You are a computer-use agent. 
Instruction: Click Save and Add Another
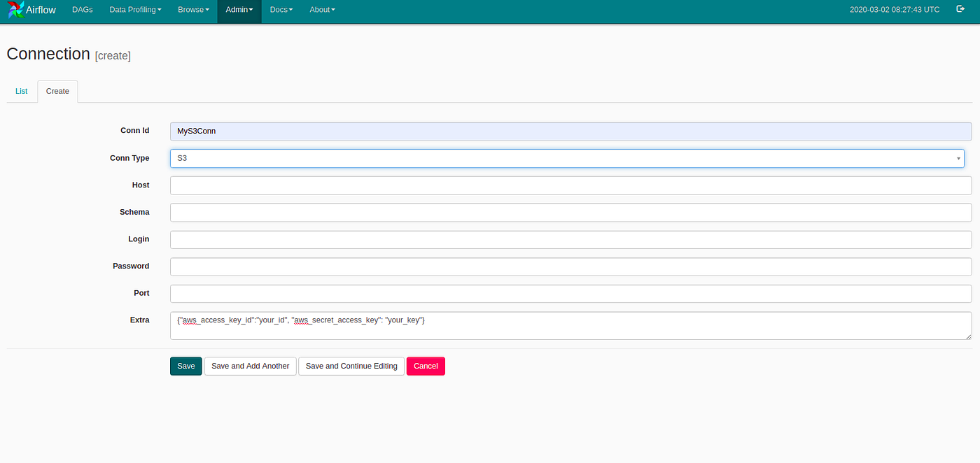tap(250, 366)
